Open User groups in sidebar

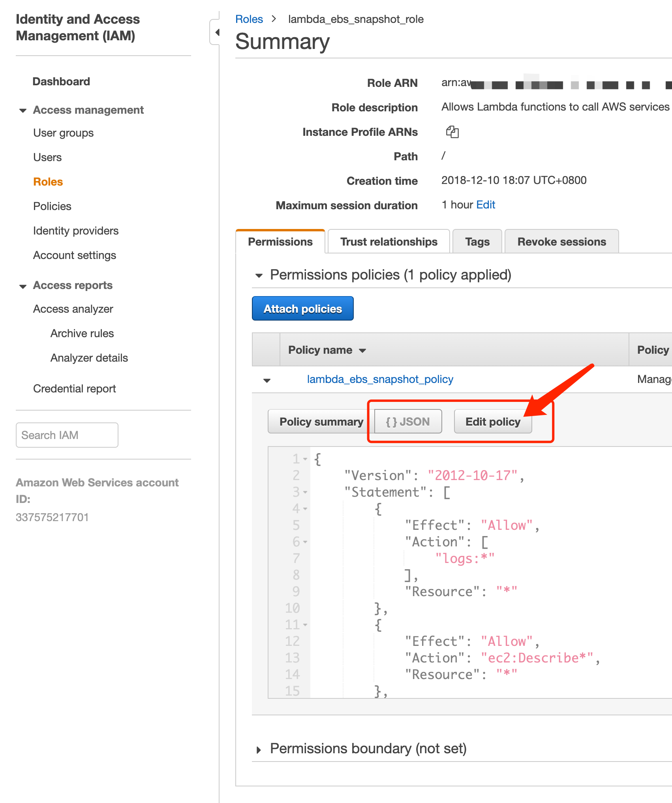tap(63, 133)
